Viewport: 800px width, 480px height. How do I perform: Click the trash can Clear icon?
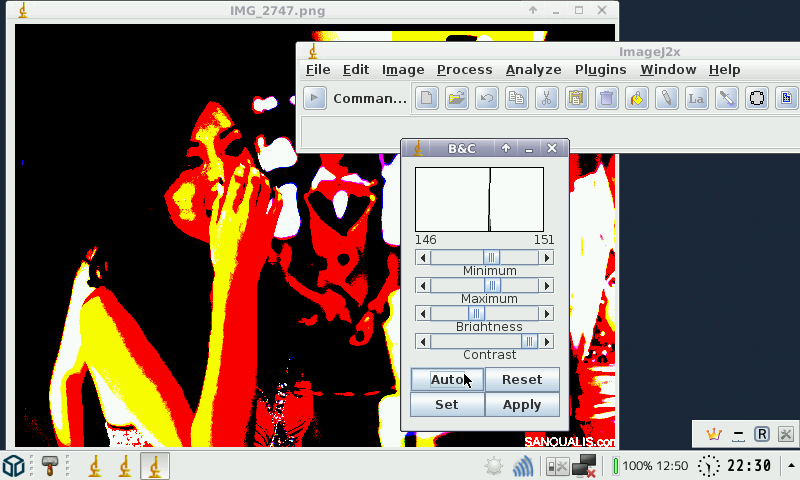pos(607,98)
